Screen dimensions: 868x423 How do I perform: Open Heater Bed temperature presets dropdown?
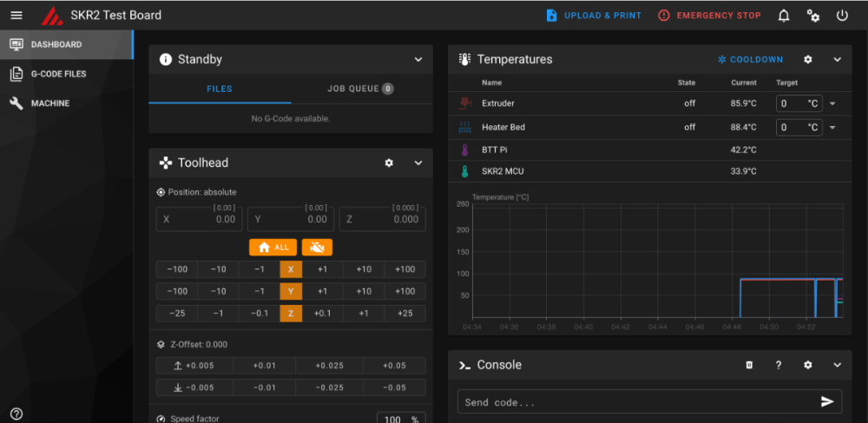(832, 128)
